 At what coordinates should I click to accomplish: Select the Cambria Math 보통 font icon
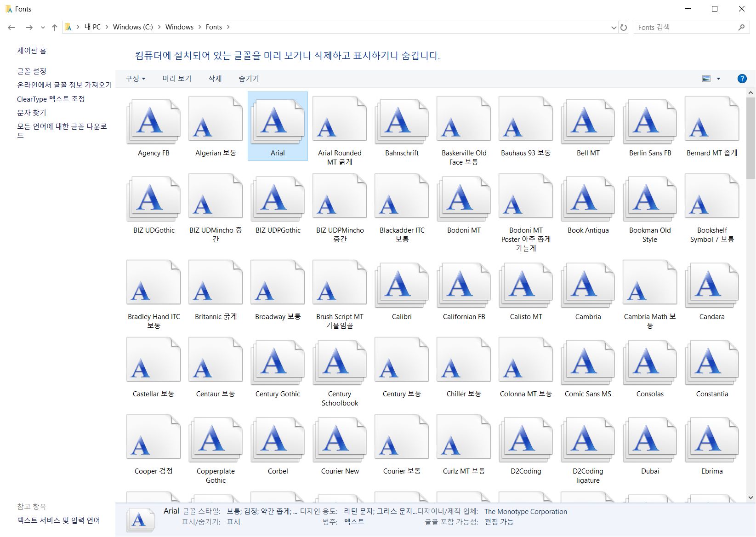pos(650,282)
